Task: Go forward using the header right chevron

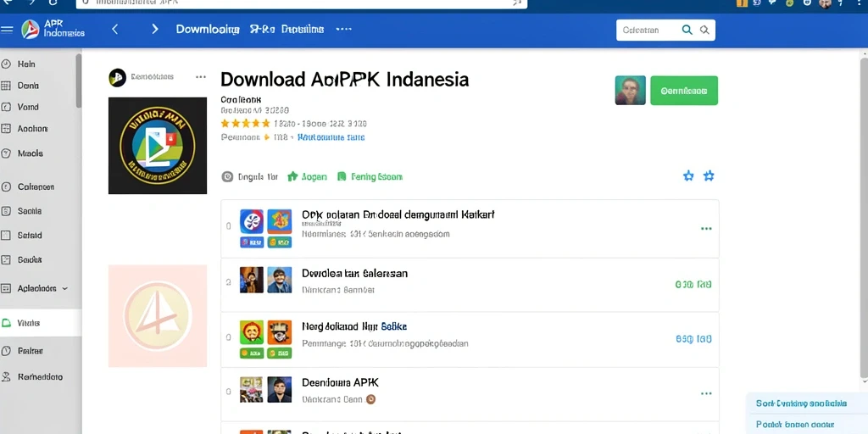Action: 155,30
